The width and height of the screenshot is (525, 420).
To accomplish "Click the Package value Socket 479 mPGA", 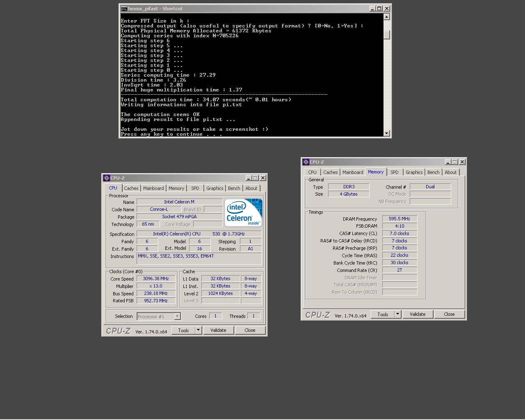I will click(x=179, y=217).
